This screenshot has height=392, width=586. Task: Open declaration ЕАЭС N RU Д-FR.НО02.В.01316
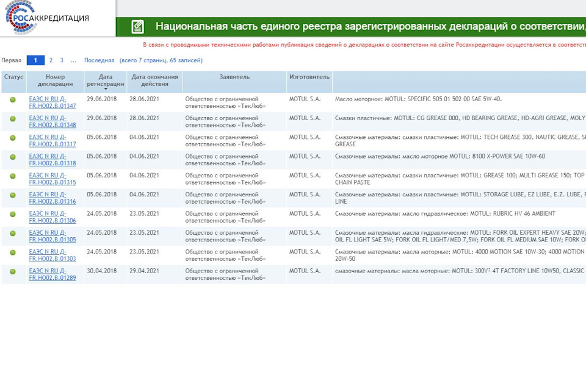pyautogui.click(x=52, y=198)
